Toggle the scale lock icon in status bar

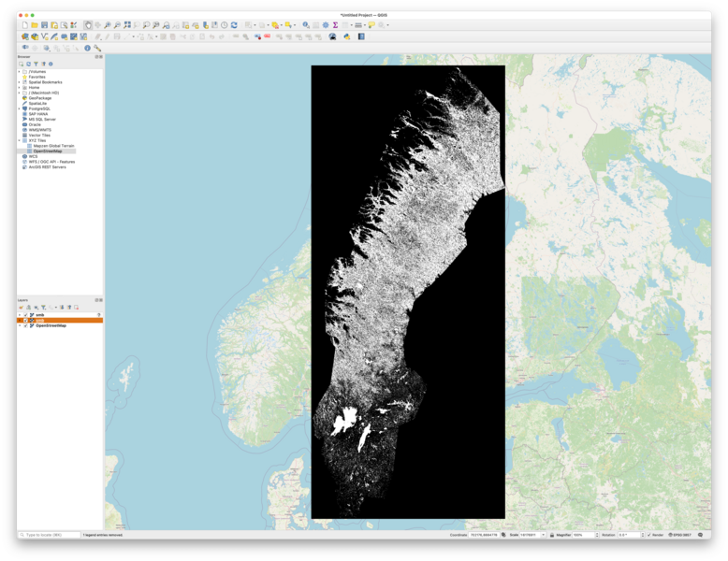[x=551, y=535]
